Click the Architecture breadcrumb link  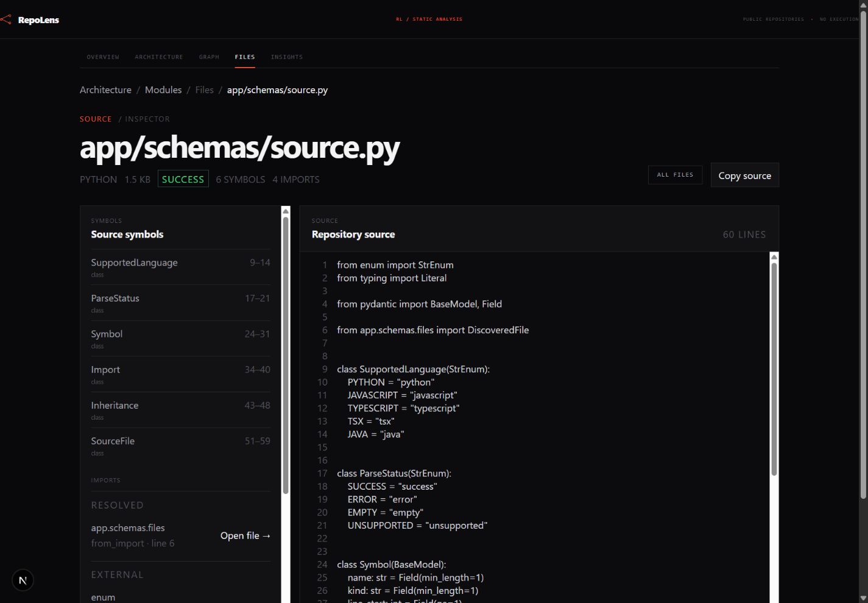click(105, 90)
